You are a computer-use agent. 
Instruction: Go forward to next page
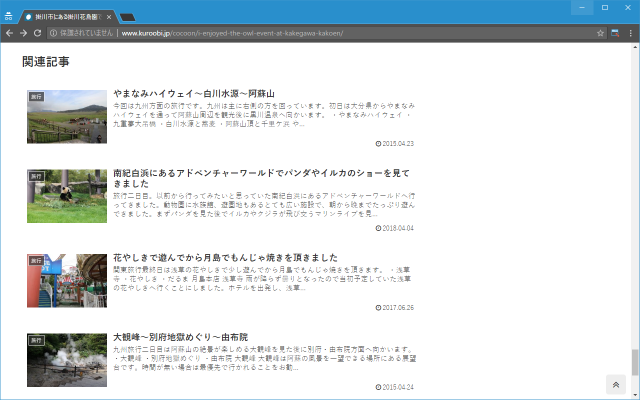[23, 33]
